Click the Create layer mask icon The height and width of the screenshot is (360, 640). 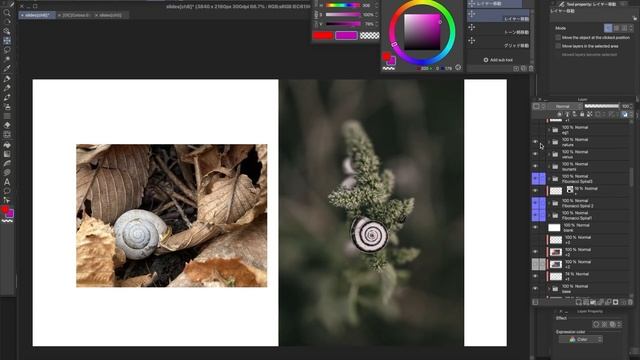(x=616, y=302)
